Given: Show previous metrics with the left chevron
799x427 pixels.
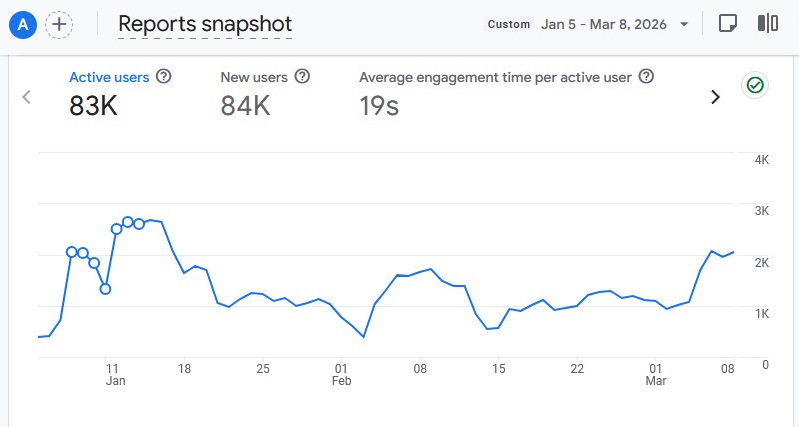Looking at the screenshot, I should [27, 97].
